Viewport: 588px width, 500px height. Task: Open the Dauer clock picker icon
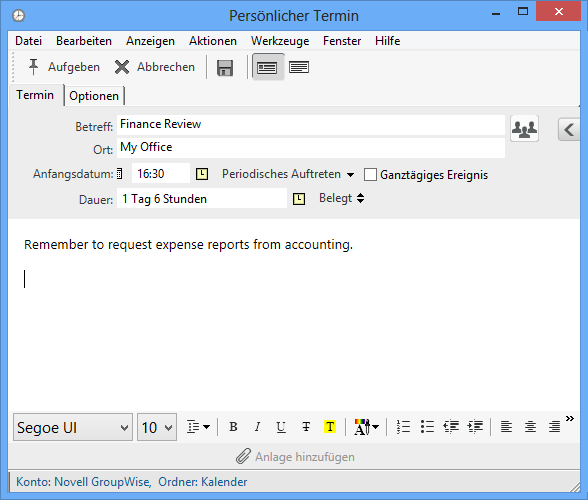click(299, 199)
